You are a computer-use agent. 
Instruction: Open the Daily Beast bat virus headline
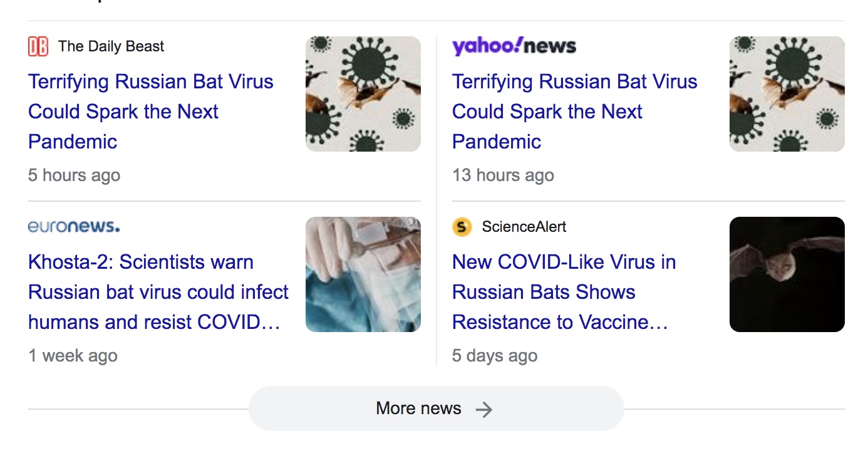(150, 112)
